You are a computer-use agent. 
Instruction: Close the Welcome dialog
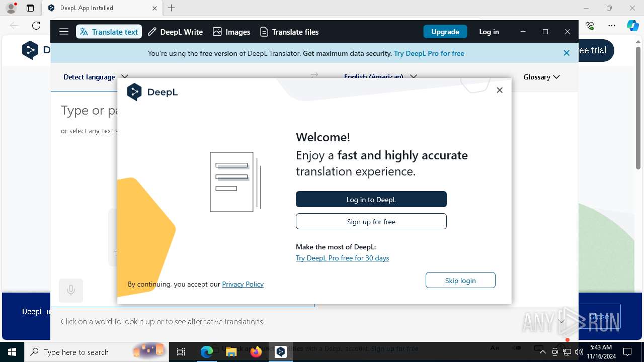(x=500, y=90)
